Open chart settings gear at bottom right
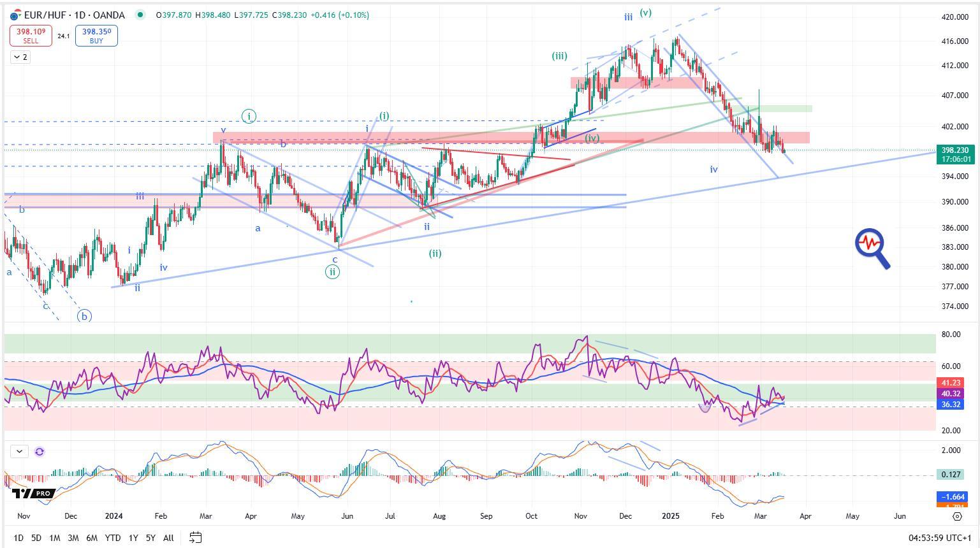This screenshot has height=548, width=980. click(956, 516)
